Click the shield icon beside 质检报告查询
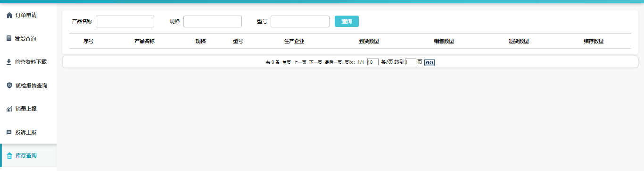This screenshot has height=171, width=644. click(9, 85)
